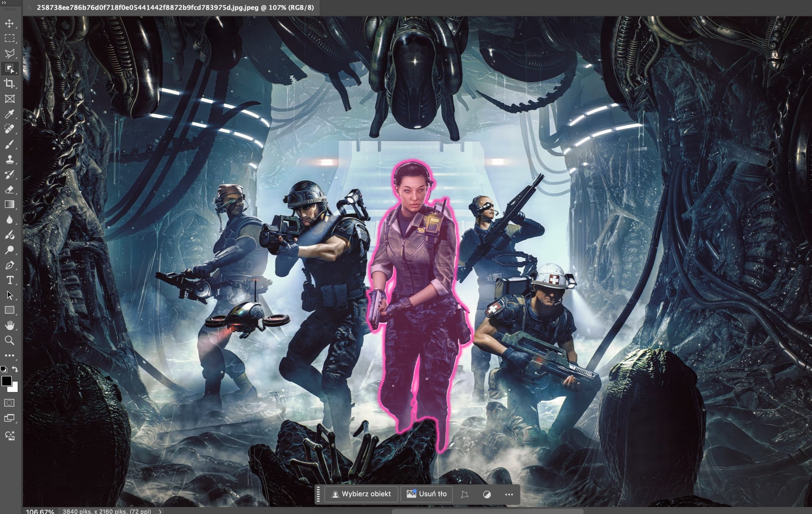Select the History Brush tool

coord(10,174)
